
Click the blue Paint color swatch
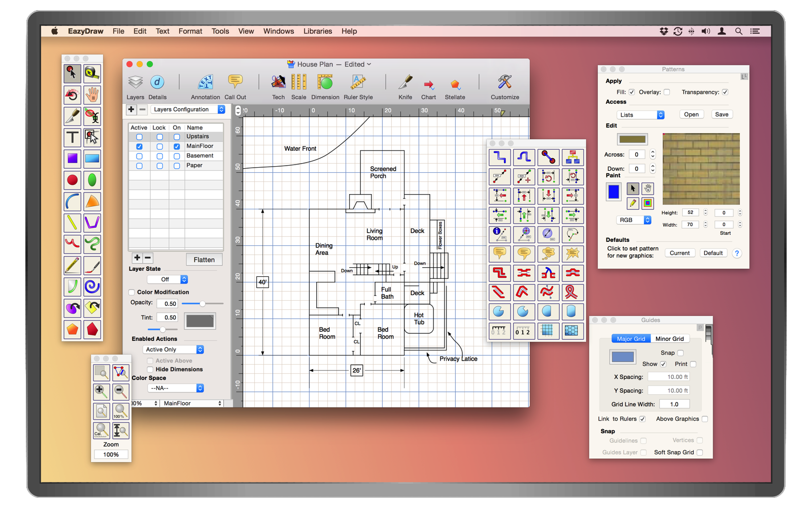[x=614, y=192]
